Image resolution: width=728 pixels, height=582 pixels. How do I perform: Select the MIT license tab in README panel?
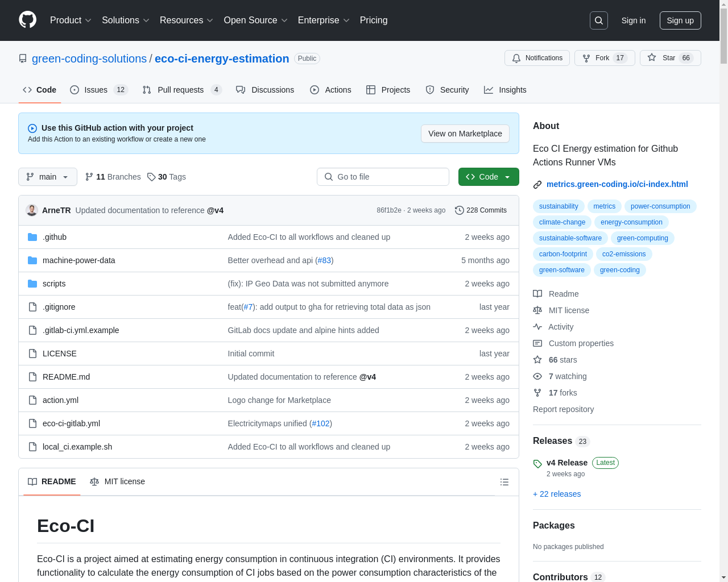coord(118,482)
